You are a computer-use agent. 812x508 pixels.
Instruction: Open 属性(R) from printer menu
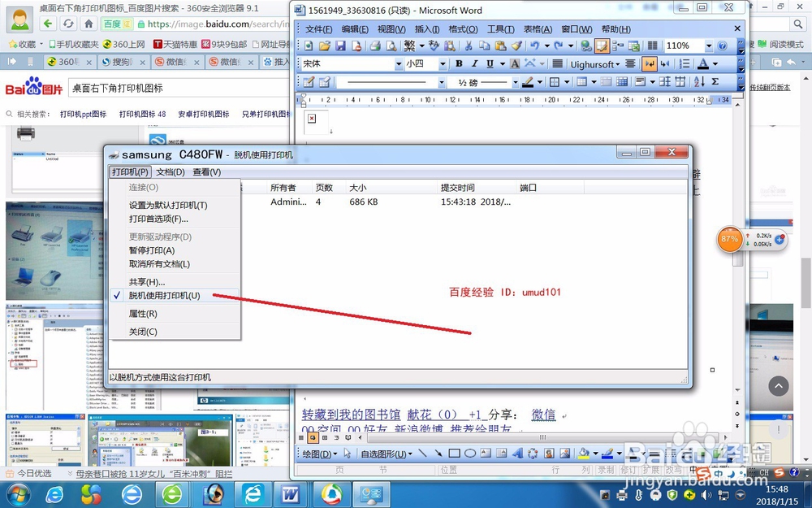point(143,314)
